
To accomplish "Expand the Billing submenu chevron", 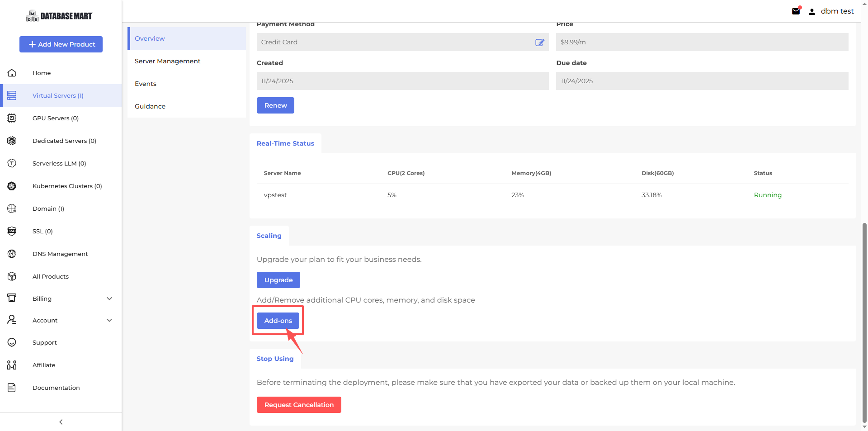I will (109, 298).
